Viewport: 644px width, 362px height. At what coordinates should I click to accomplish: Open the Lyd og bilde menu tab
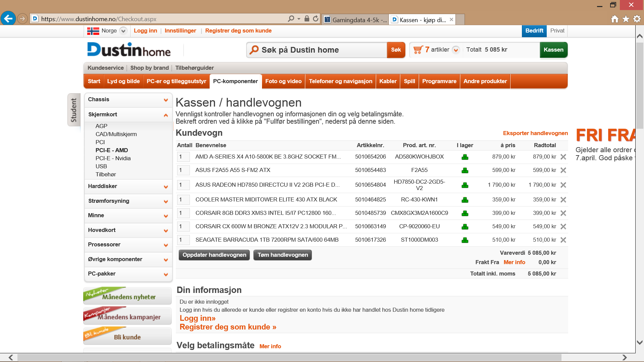pos(123,81)
